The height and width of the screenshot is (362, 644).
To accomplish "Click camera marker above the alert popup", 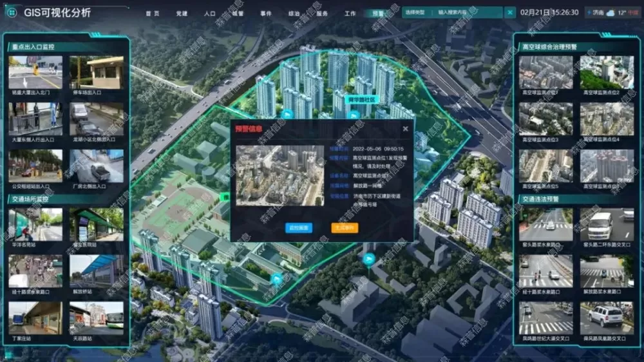I will coord(288,114).
